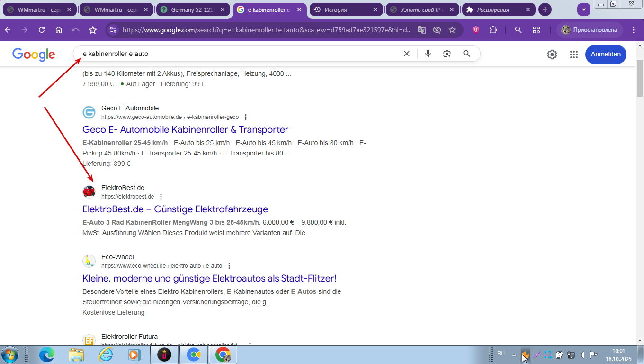Open Google quick settings gear

point(552,55)
